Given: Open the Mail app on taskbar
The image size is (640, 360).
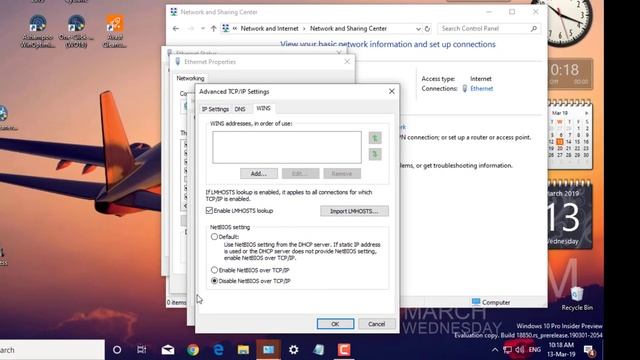Looking at the screenshot, I should 168,350.
